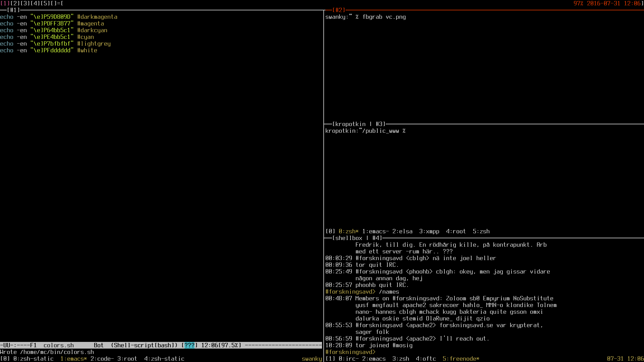Select workspace tag [5] in top bar
Screen dimensions: 644x362
point(45,3)
